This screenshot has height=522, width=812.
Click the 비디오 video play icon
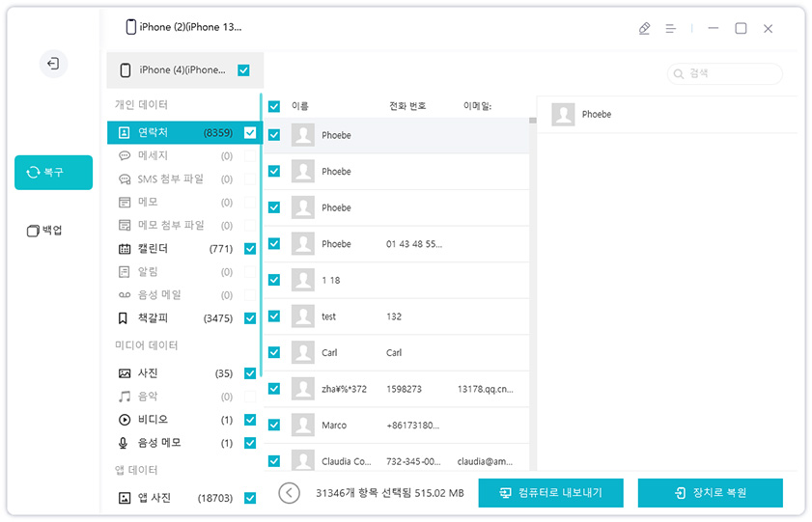(125, 420)
